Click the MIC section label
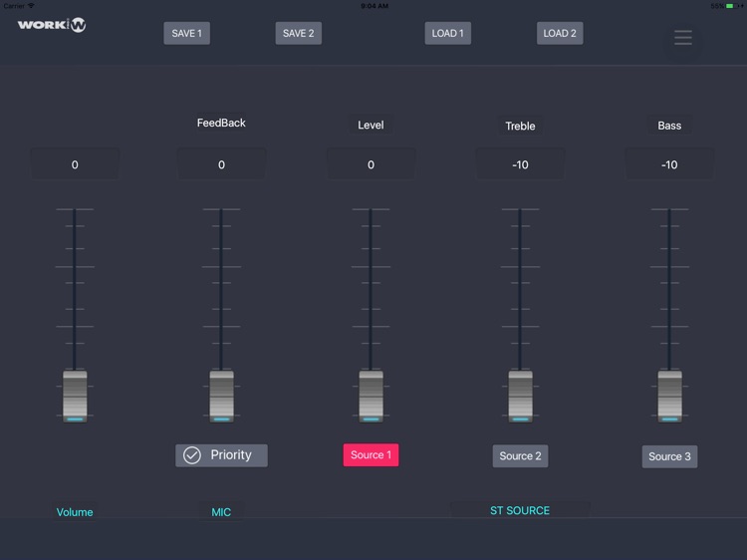 (x=221, y=512)
